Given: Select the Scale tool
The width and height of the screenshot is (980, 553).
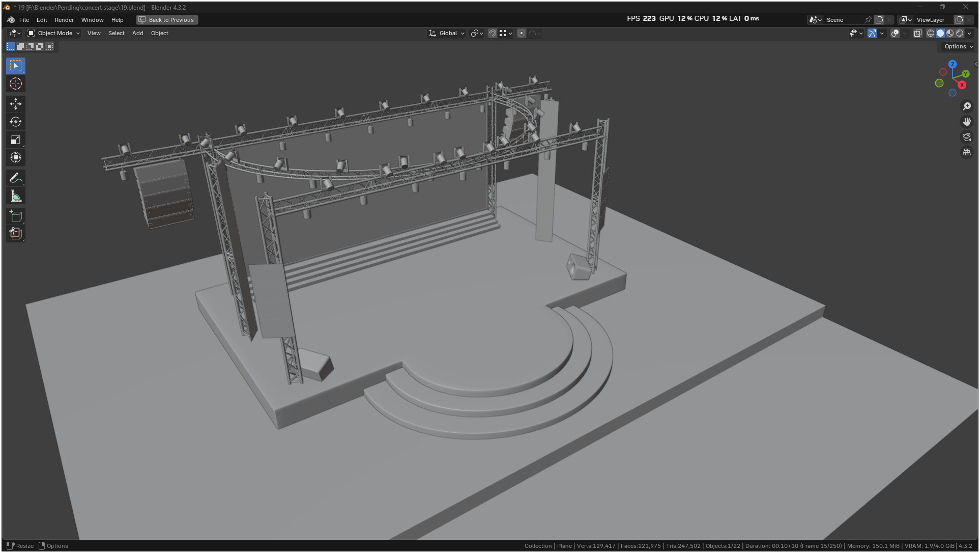Looking at the screenshot, I should [x=16, y=140].
